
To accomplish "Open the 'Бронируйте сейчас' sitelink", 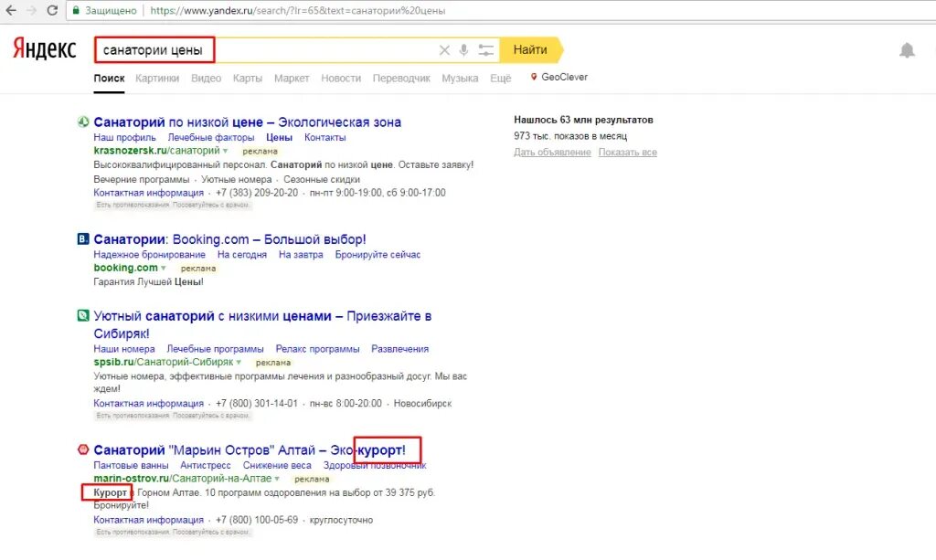I will [378, 255].
